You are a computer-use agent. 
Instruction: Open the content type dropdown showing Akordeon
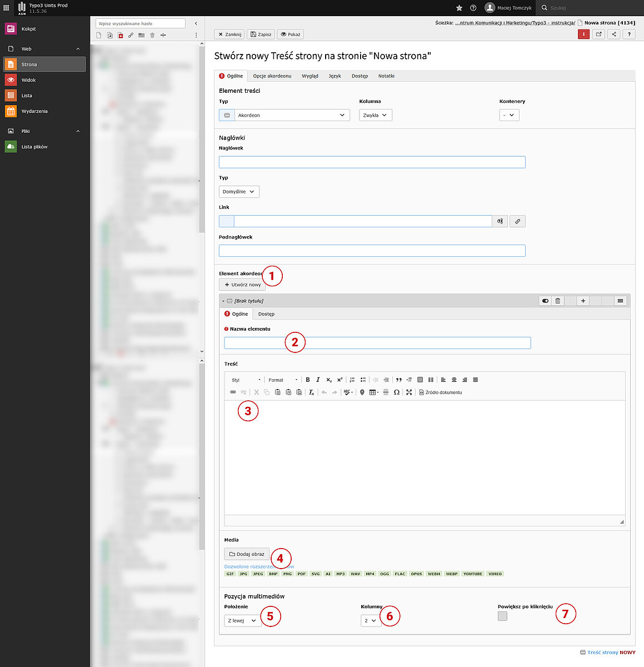pos(284,115)
